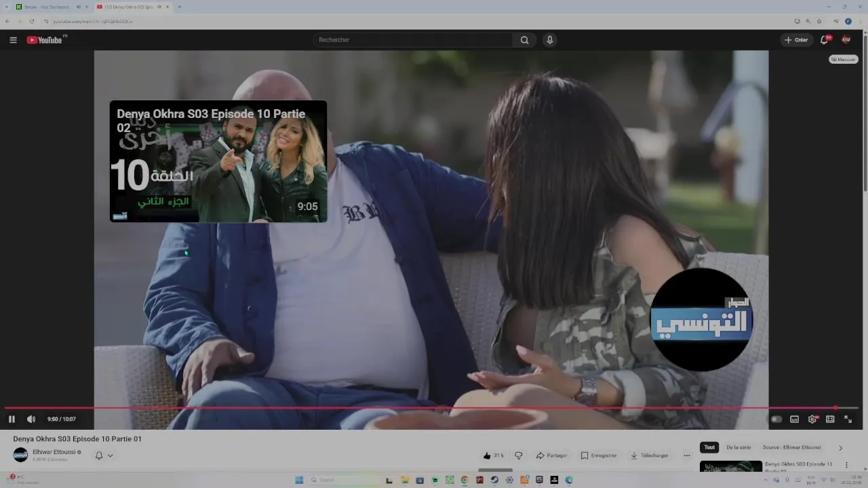This screenshot has height=488, width=868.
Task: Click the Télécharger download button
Action: point(650,455)
